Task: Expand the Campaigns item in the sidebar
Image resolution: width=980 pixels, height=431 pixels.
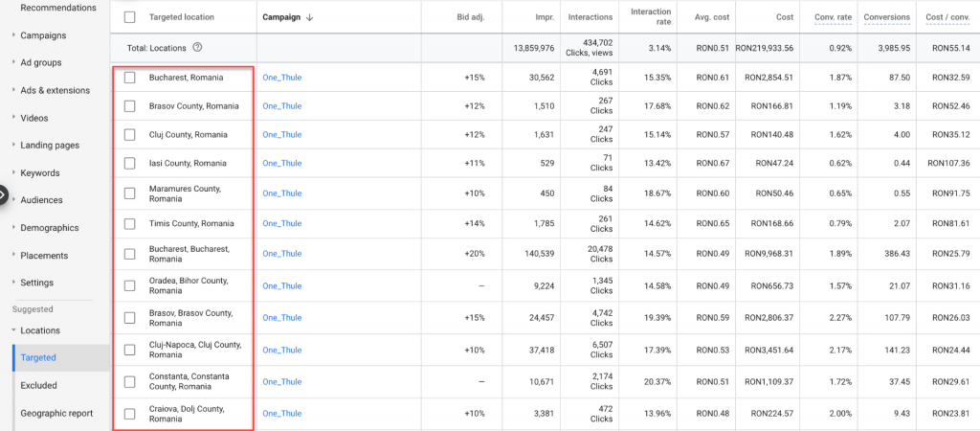Action: click(43, 35)
